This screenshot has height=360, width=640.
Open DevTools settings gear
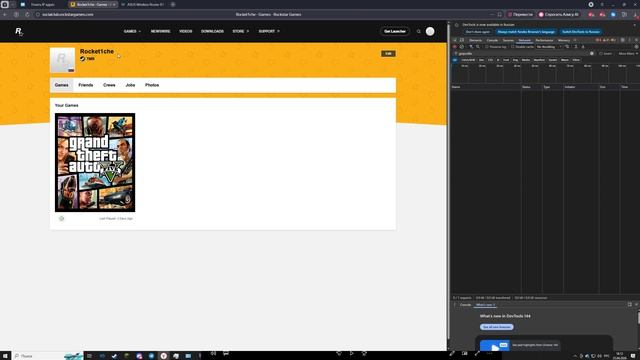coord(623,40)
